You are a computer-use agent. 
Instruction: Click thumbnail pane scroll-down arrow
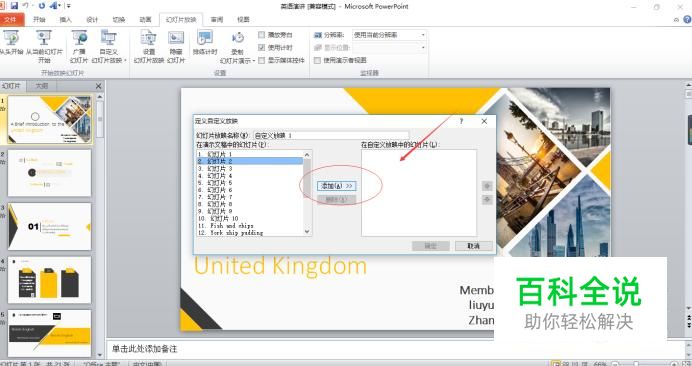[100, 355]
